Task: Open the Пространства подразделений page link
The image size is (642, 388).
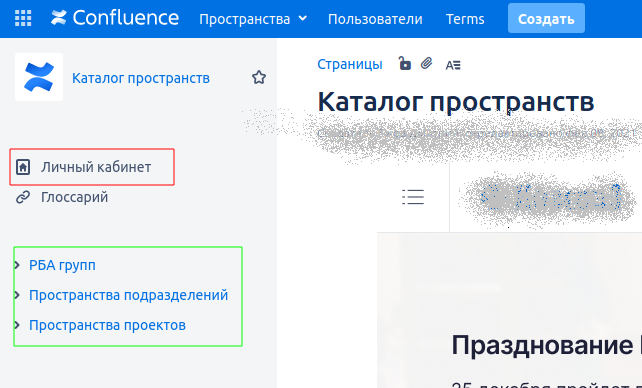Action: 128,295
